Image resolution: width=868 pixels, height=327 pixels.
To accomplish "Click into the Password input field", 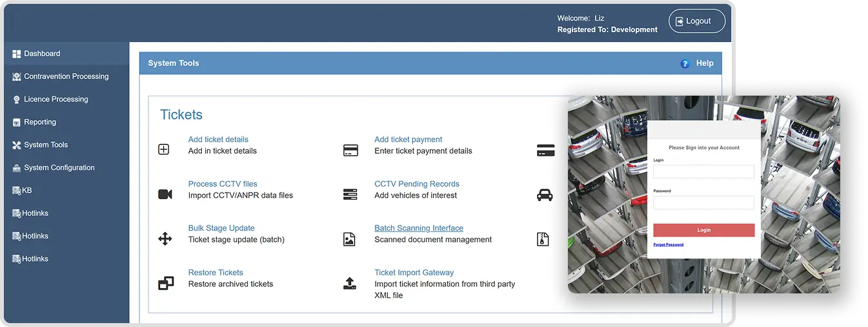I will 703,203.
